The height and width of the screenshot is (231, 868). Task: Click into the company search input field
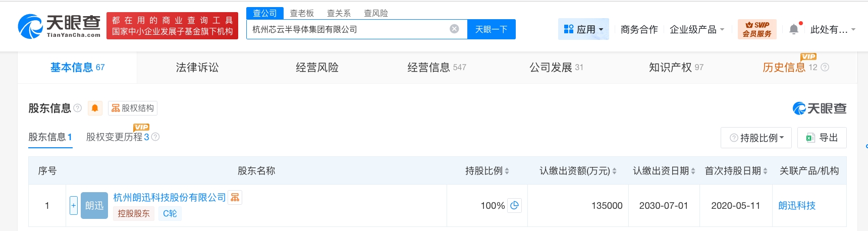[348, 29]
